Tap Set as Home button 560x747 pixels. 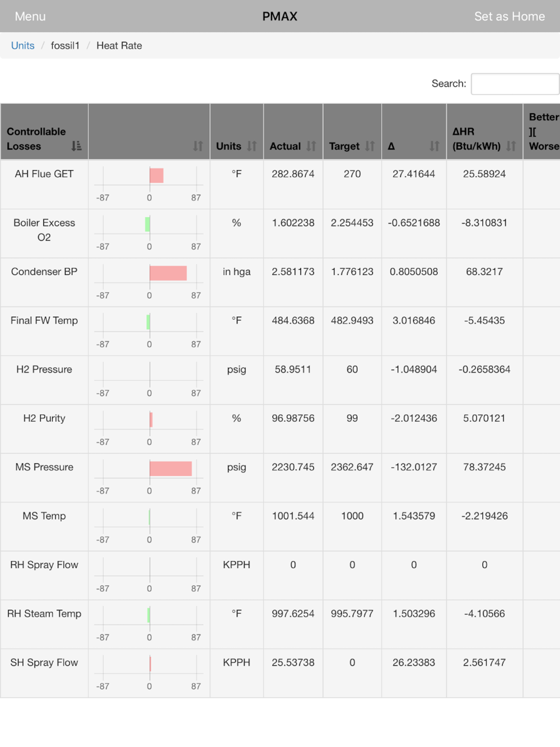point(509,16)
